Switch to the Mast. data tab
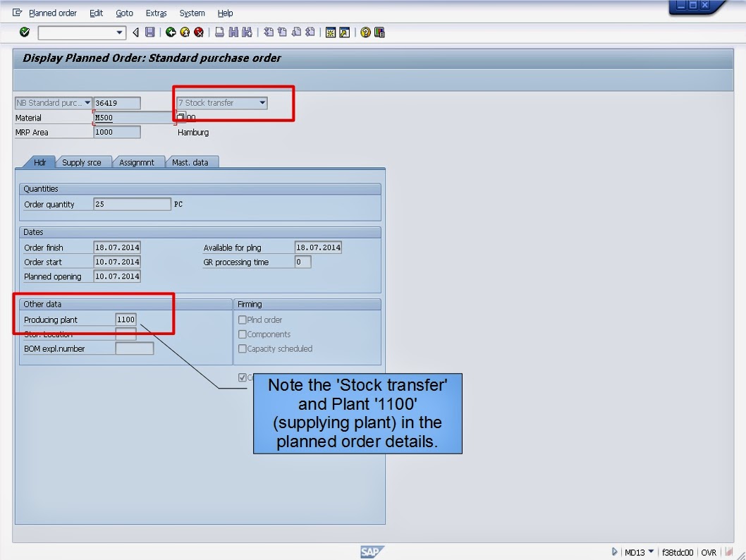The height and width of the screenshot is (560, 746). [191, 162]
